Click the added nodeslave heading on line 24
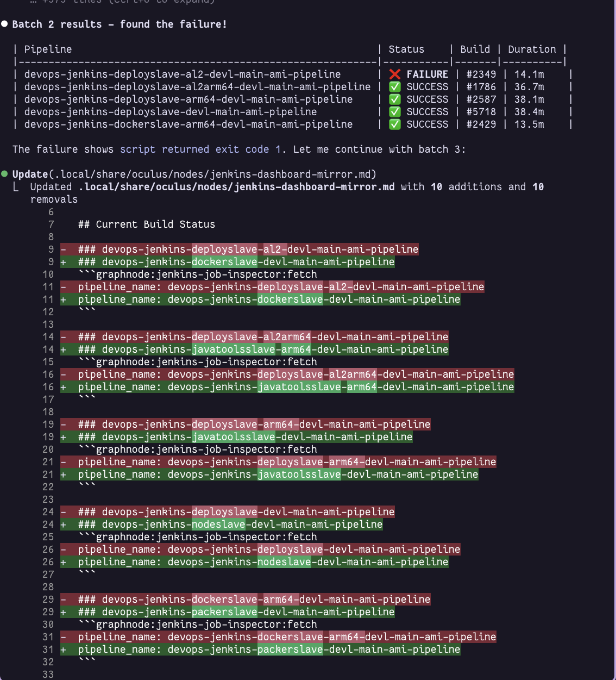The width and height of the screenshot is (616, 680). point(230,525)
